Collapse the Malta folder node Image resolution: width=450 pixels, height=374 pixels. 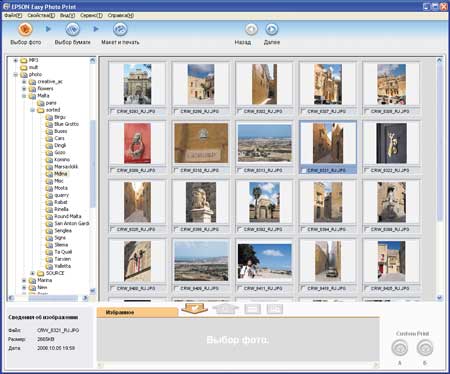[24, 96]
